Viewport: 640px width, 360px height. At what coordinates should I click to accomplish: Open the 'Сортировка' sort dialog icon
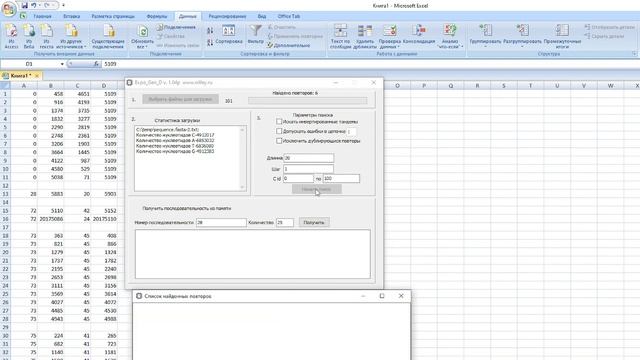pyautogui.click(x=229, y=34)
